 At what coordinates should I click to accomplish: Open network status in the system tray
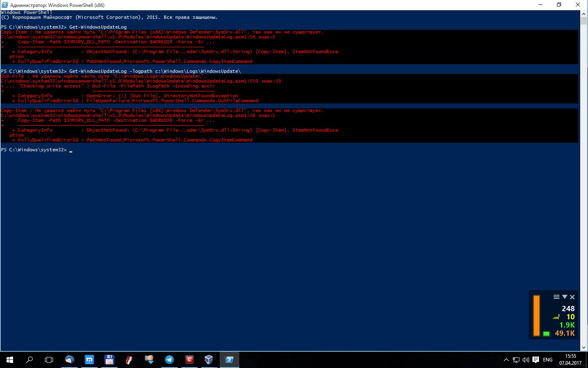pos(516,360)
